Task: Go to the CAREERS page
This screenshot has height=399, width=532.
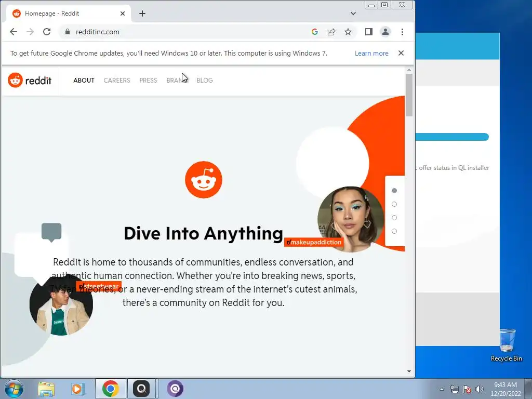Action: point(117,81)
